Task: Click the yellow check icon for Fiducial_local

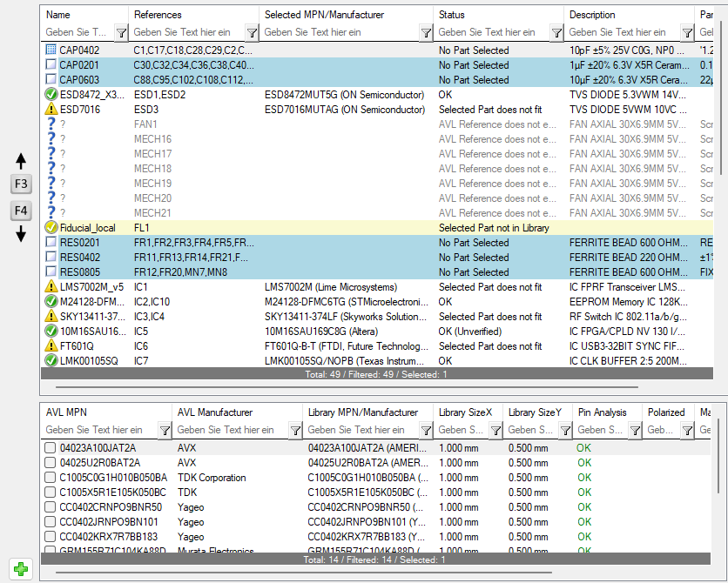Action: pyautogui.click(x=51, y=228)
